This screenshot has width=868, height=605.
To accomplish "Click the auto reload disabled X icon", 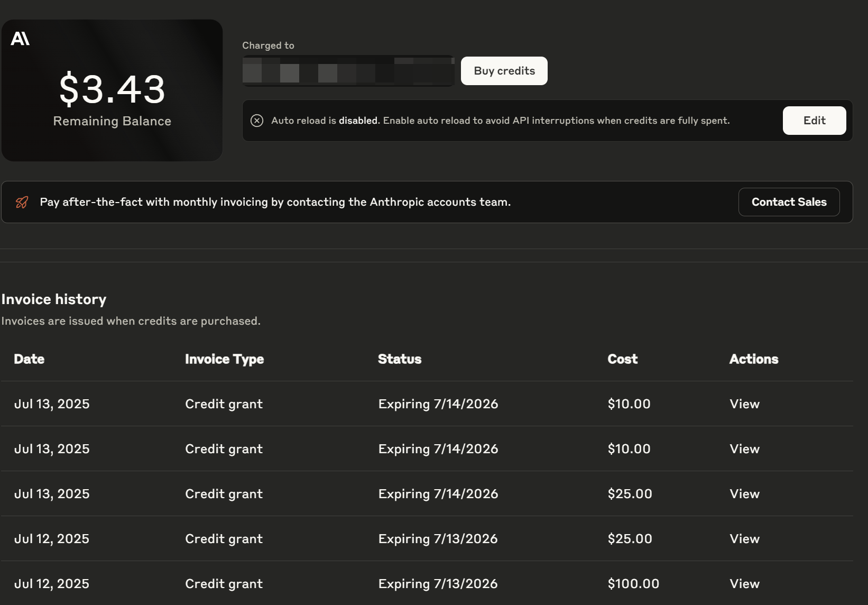I will (x=257, y=121).
